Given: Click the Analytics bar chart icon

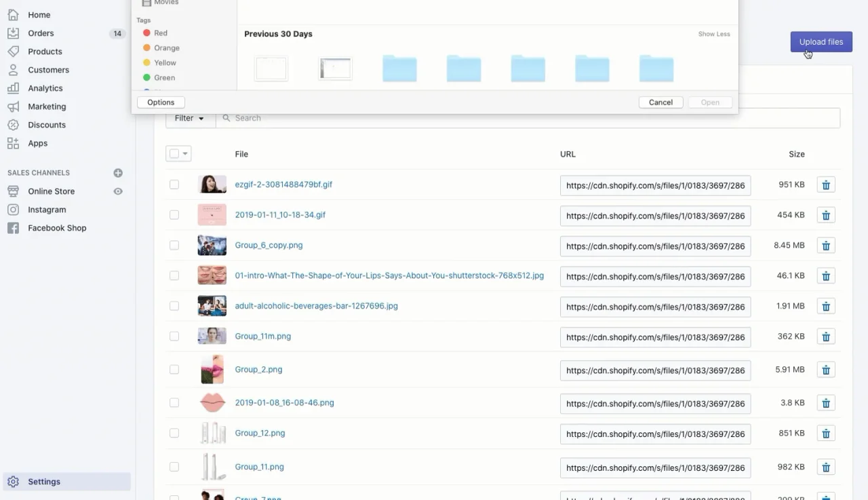Looking at the screenshot, I should point(13,88).
